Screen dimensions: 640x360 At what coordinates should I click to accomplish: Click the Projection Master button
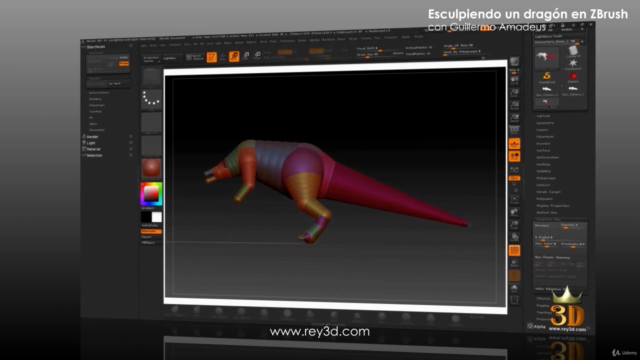click(x=151, y=59)
